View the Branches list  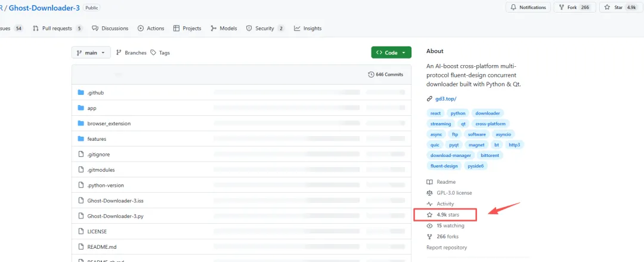pos(131,53)
